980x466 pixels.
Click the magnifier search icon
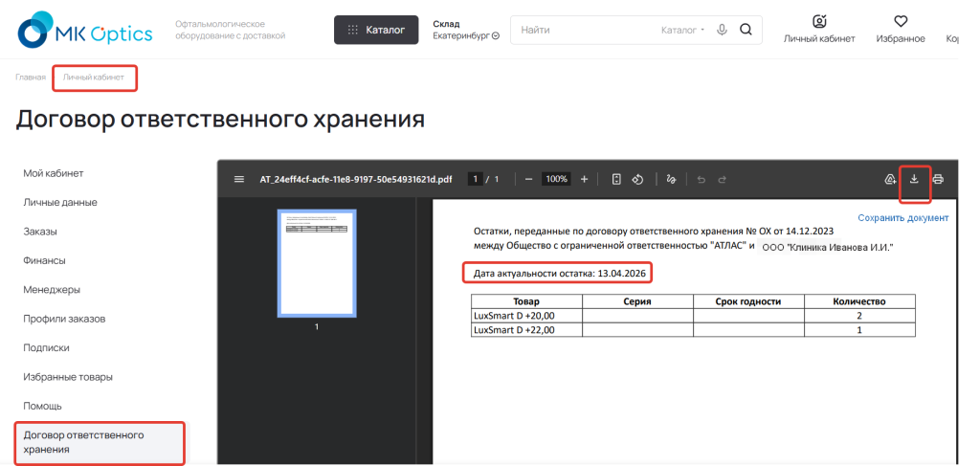pos(746,30)
